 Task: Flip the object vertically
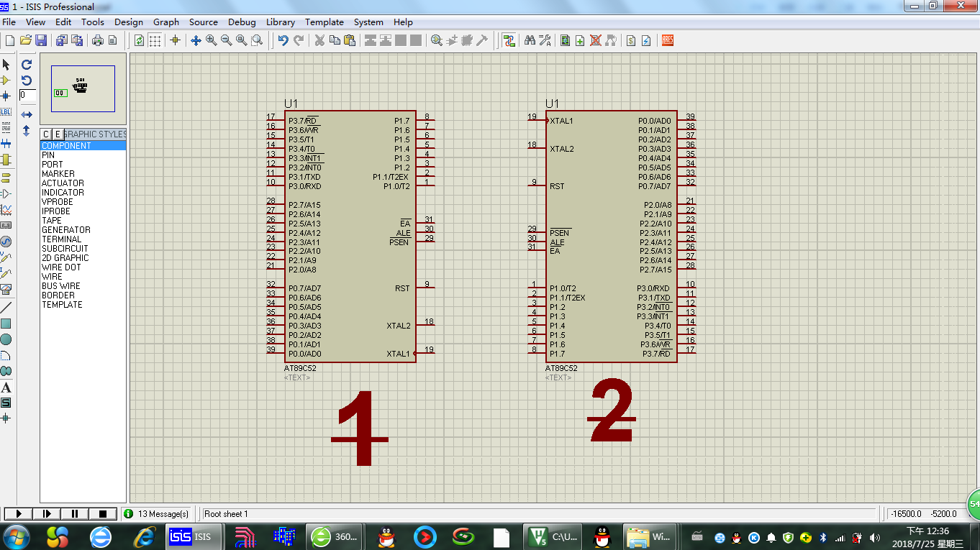27,131
